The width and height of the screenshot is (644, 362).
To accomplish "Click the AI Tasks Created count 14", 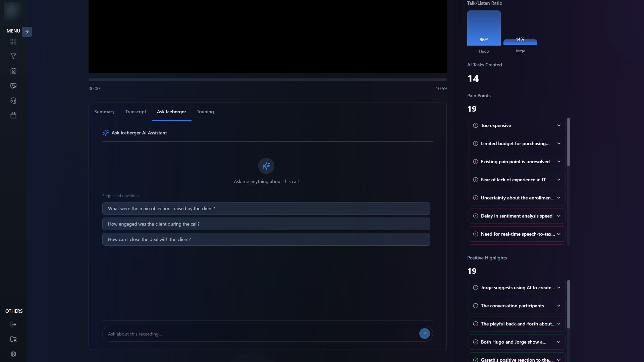I will [473, 79].
